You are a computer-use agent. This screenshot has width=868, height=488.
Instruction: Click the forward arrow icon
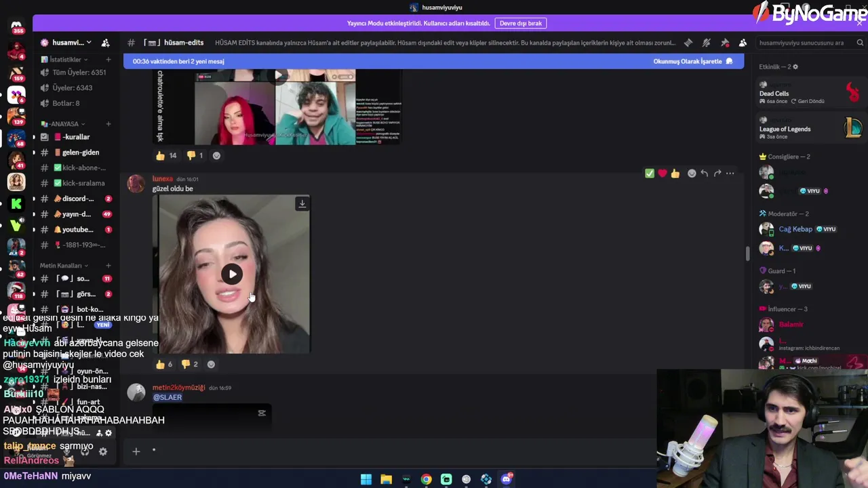tap(717, 174)
